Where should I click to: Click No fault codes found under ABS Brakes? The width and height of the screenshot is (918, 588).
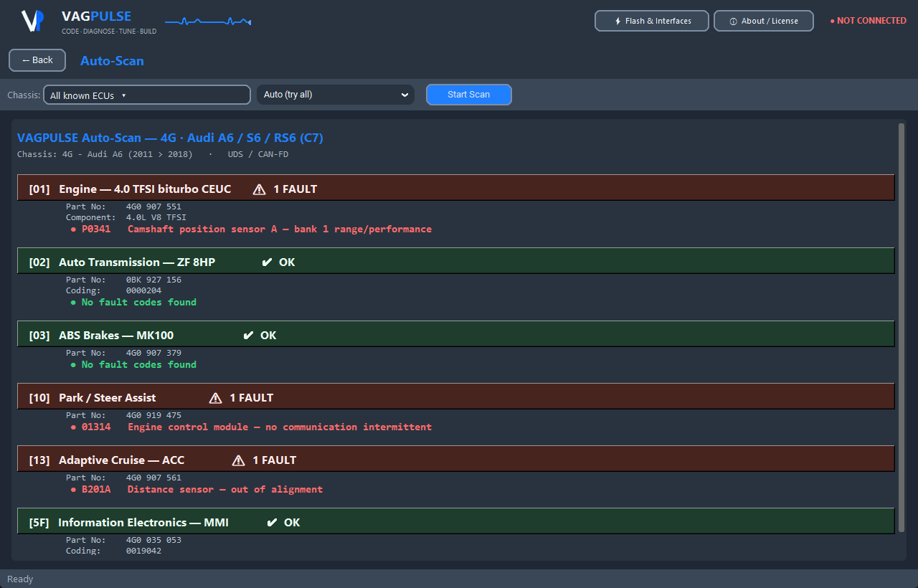pyautogui.click(x=139, y=365)
